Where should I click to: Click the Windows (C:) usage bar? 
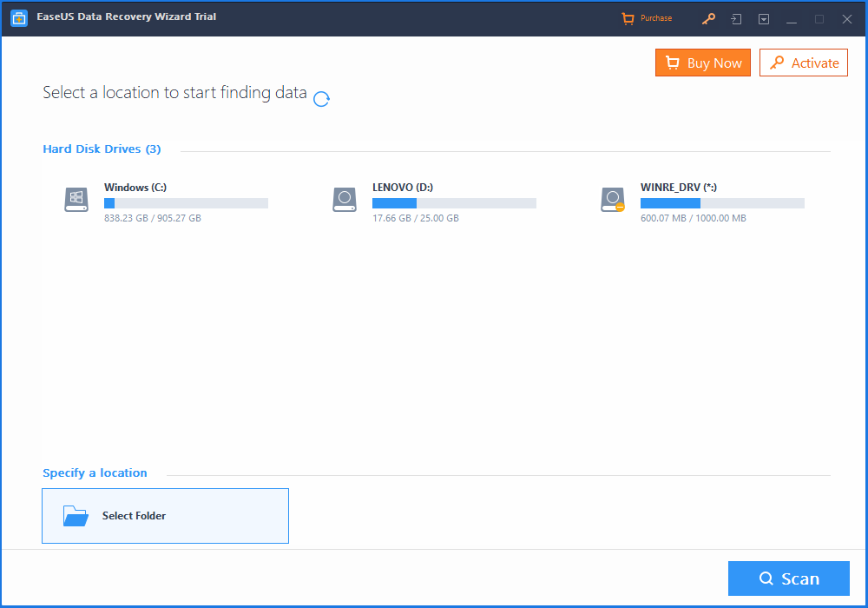pos(186,203)
